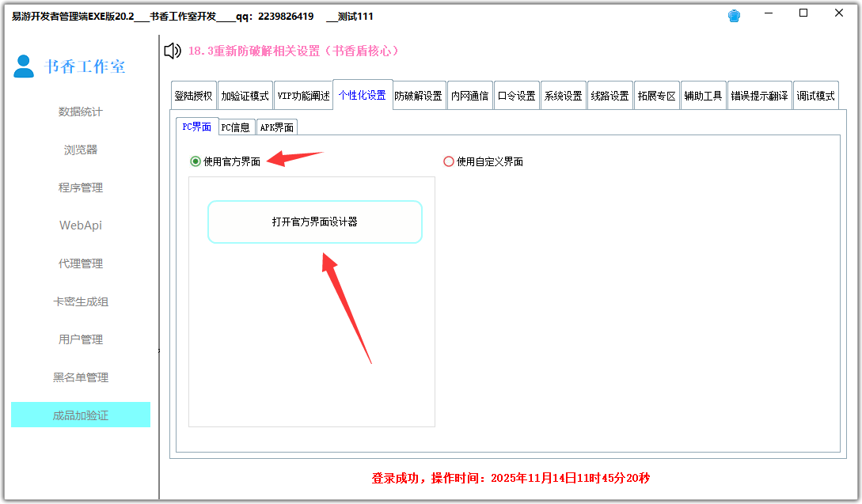Open 数据统计 from the sidebar
Screen dimensions: 862x504
[x=80, y=112]
